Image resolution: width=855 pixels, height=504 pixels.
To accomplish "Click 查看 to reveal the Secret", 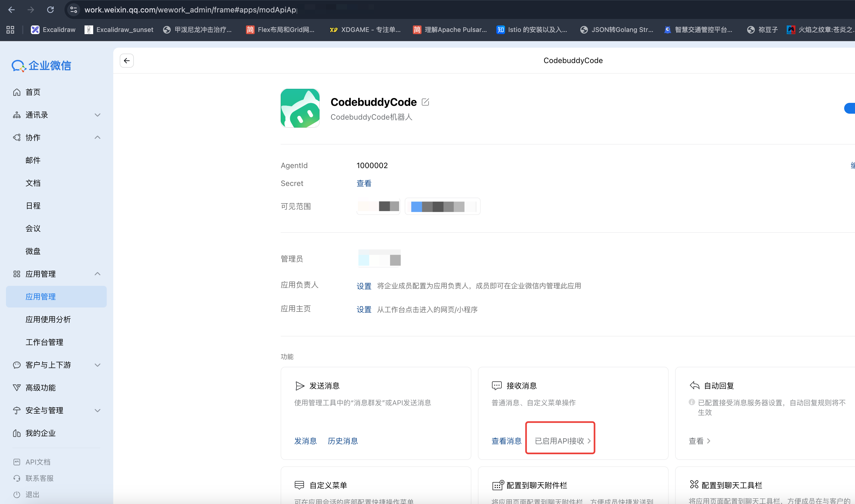I will [364, 183].
